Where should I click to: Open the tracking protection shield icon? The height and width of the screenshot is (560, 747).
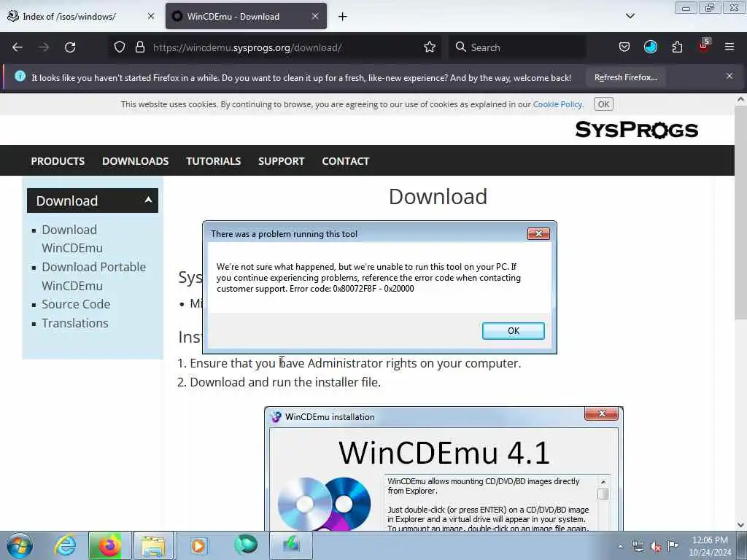(x=120, y=47)
